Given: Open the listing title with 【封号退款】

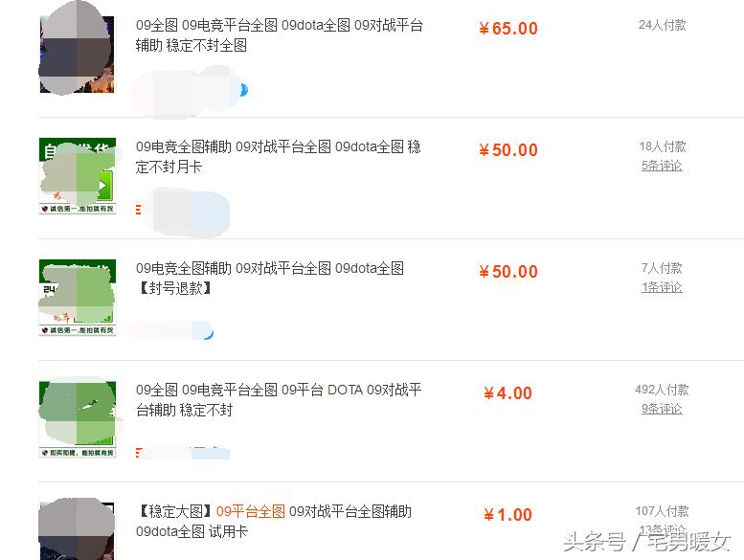Looking at the screenshot, I should point(269,278).
